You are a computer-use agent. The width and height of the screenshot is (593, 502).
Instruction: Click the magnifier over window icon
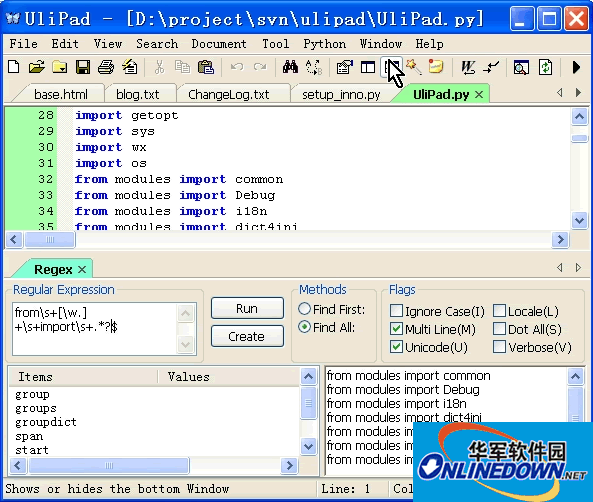521,67
